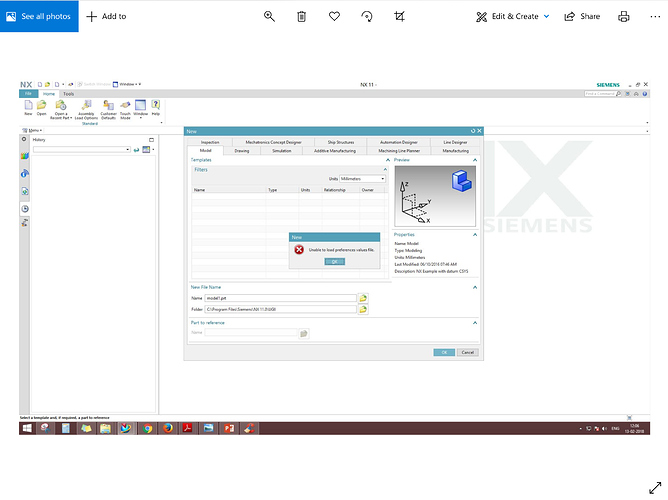Open the Roles icon in resource bar
668x500 pixels.
[25, 222]
